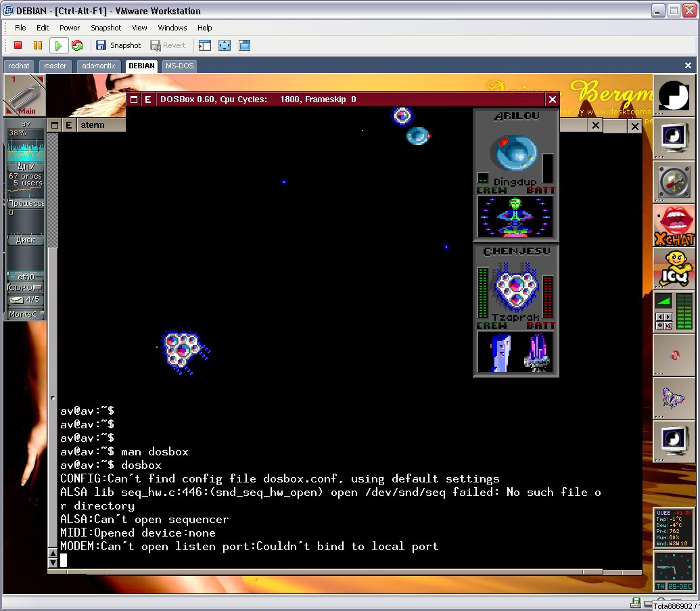The height and width of the screenshot is (611, 700).
Task: Close the current VM tab with the X
Action: click(688, 66)
